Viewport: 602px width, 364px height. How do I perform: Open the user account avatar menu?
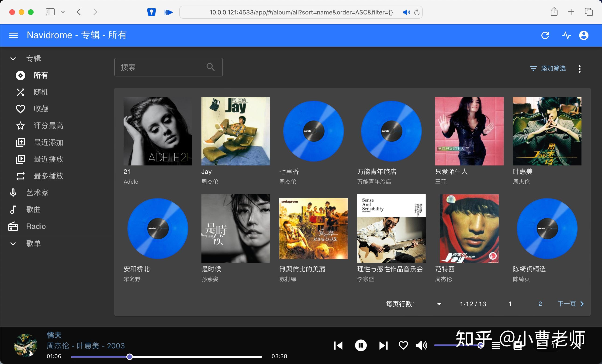tap(584, 35)
